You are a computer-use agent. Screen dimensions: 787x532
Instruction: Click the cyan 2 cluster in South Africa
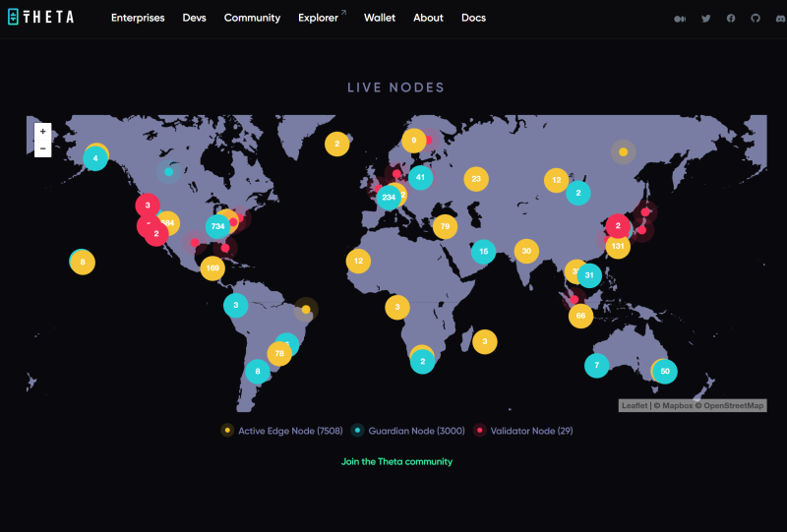pos(423,361)
